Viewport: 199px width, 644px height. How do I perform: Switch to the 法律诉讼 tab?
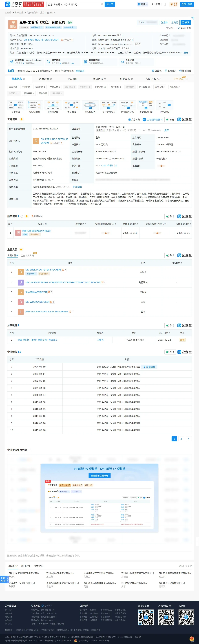pos(45,79)
